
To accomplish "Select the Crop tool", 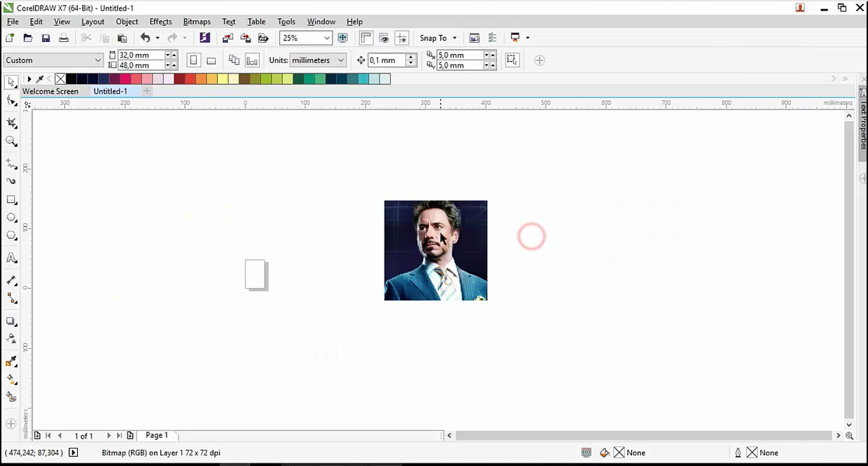I will [12, 122].
